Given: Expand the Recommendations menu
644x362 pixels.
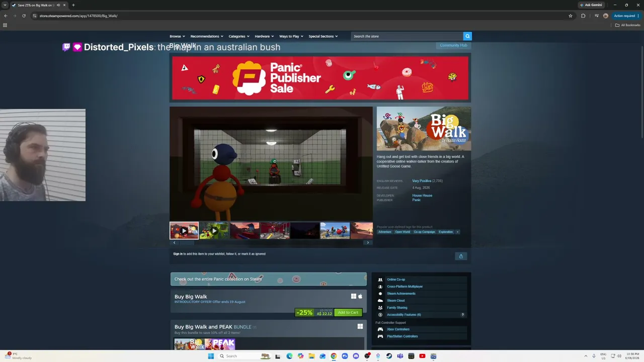Looking at the screenshot, I should click(207, 36).
